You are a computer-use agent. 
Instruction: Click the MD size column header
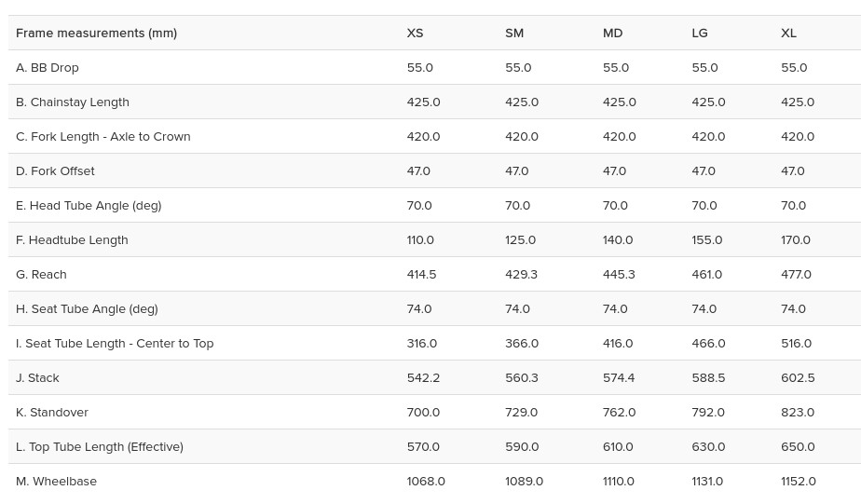(x=612, y=33)
